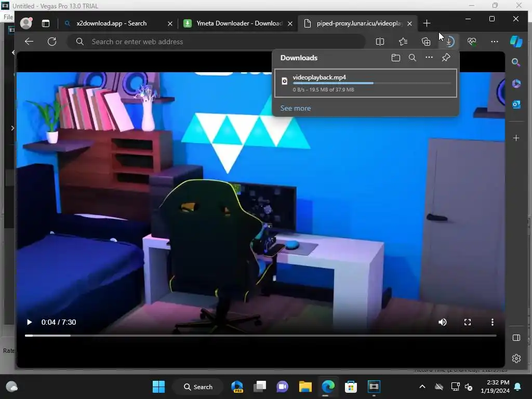Open the Favorites star icon
Screen dimensions: 532x399
(403, 42)
